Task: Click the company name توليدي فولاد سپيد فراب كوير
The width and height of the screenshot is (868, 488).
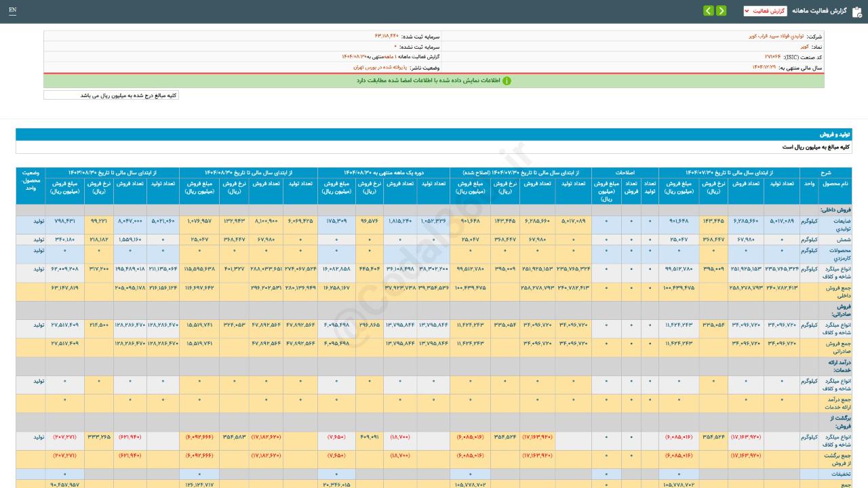Action: click(776, 36)
